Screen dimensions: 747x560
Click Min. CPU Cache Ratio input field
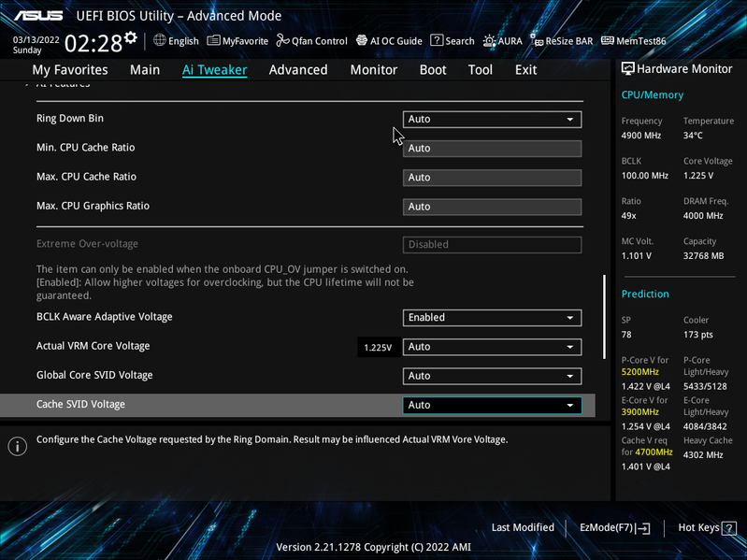tap(492, 148)
